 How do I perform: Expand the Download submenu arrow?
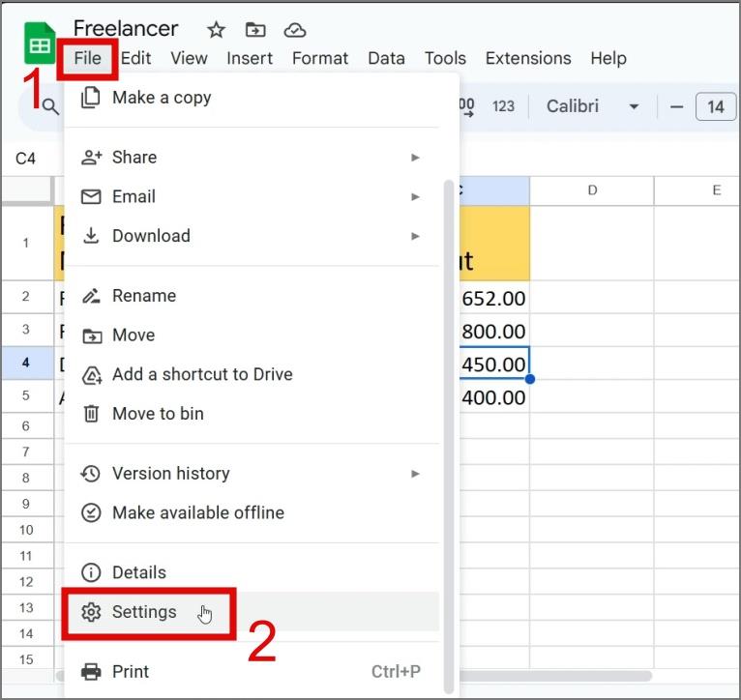pyautogui.click(x=415, y=236)
